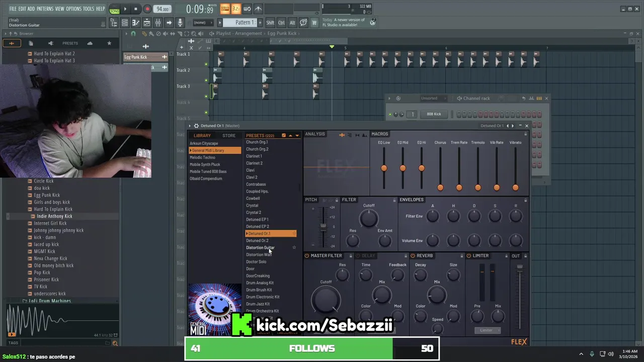Select the playlist pencil draw tool
Screen dimensions: 644x362
144,34
